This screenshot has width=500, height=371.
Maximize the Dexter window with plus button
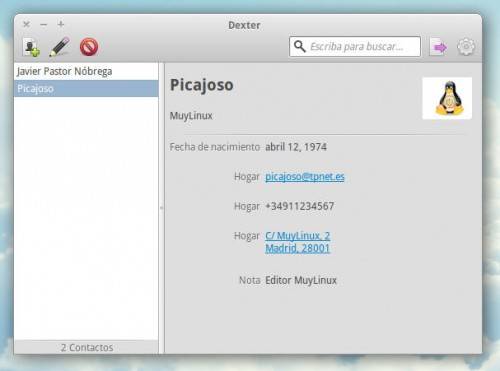pyautogui.click(x=61, y=24)
